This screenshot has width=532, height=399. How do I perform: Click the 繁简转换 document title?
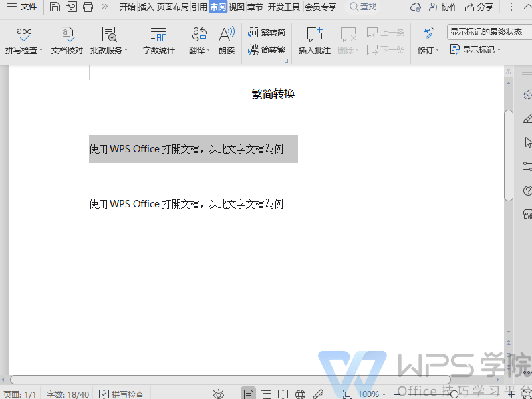[x=273, y=94]
